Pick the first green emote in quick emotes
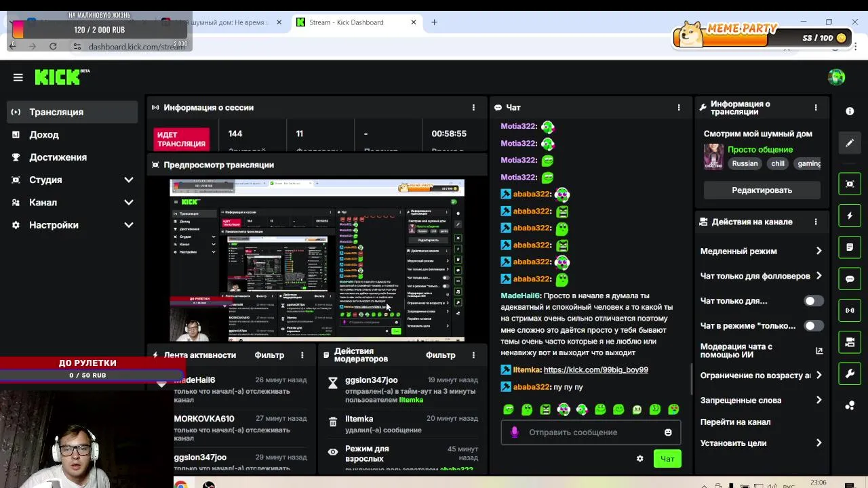 [509, 409]
